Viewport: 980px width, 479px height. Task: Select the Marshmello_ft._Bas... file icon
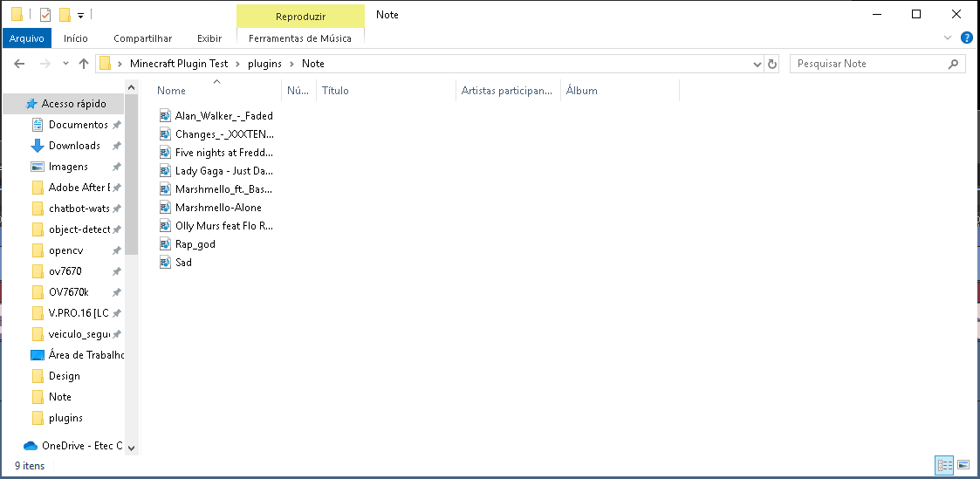(x=165, y=188)
